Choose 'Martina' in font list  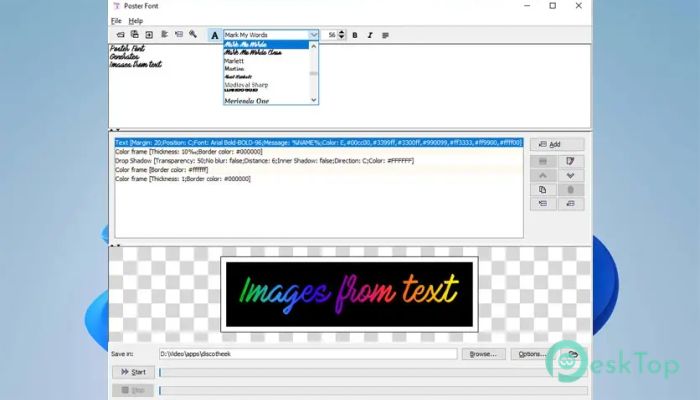266,69
